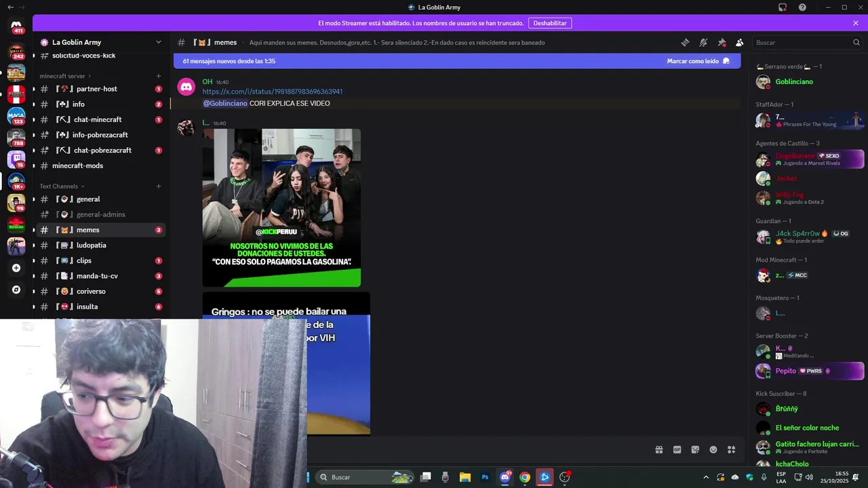Click Deshabilitar in the Streamer mode banner

(x=550, y=23)
